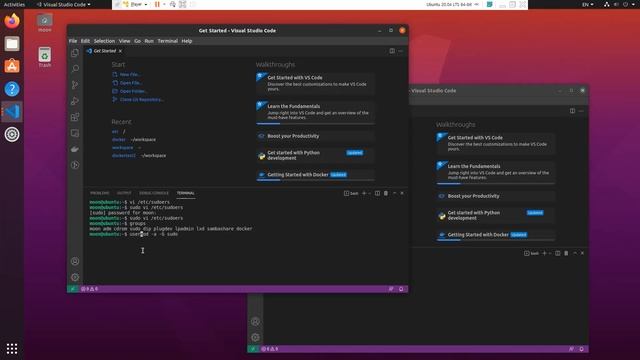This screenshot has width=640, height=360.
Task: Switch to the Problems panel tab
Action: [100, 193]
